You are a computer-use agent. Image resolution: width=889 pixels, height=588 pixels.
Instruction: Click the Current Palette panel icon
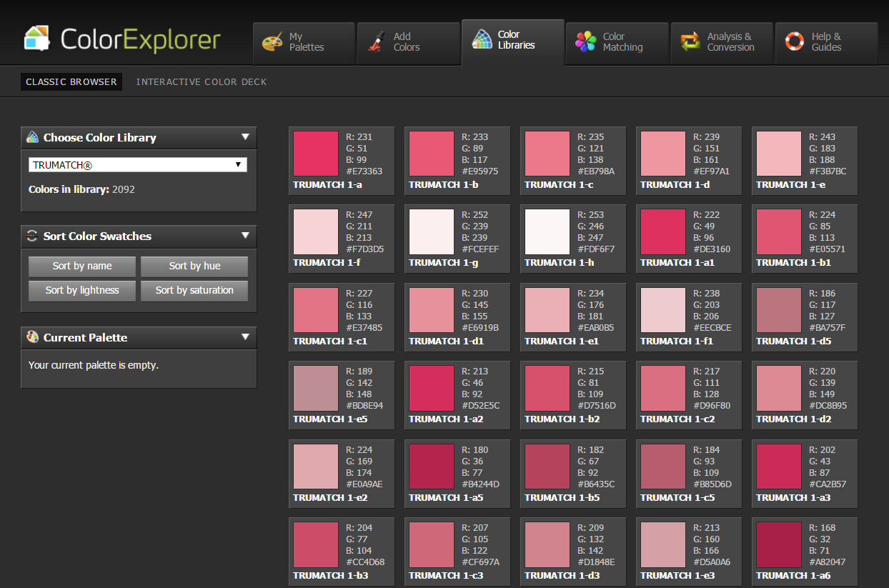32,337
